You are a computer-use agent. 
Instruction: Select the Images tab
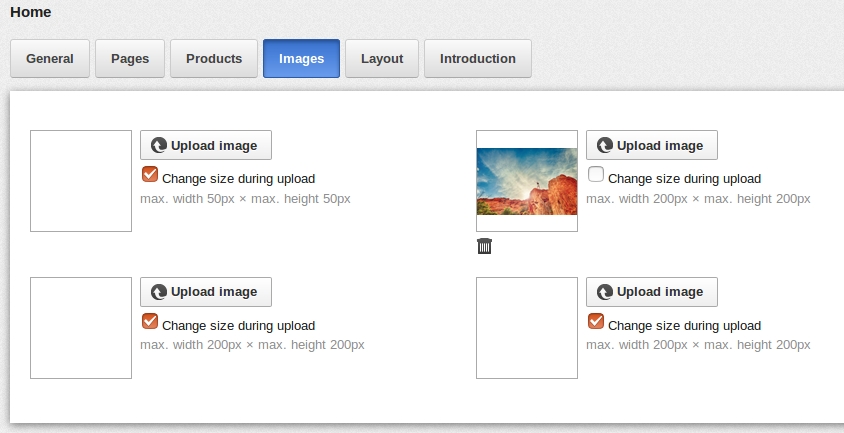(301, 58)
